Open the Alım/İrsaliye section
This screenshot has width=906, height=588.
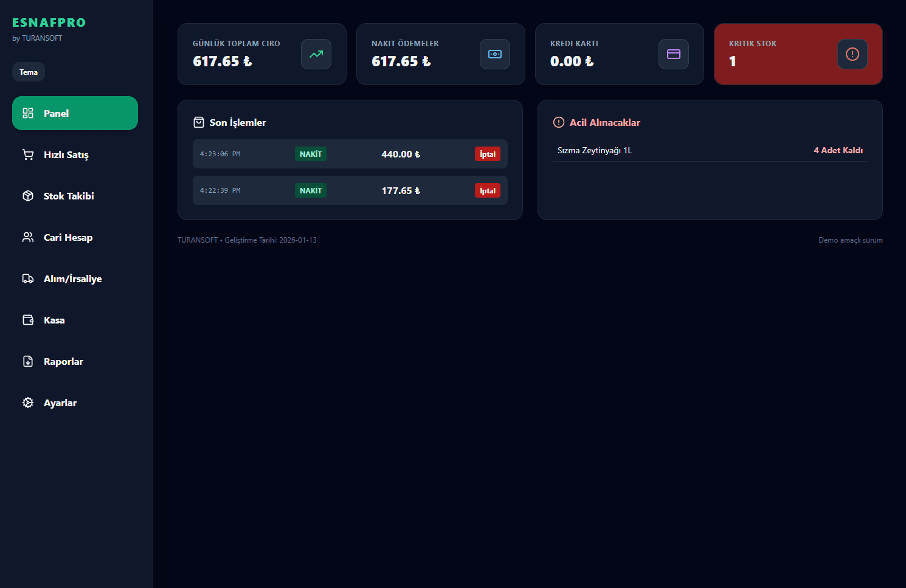point(73,278)
